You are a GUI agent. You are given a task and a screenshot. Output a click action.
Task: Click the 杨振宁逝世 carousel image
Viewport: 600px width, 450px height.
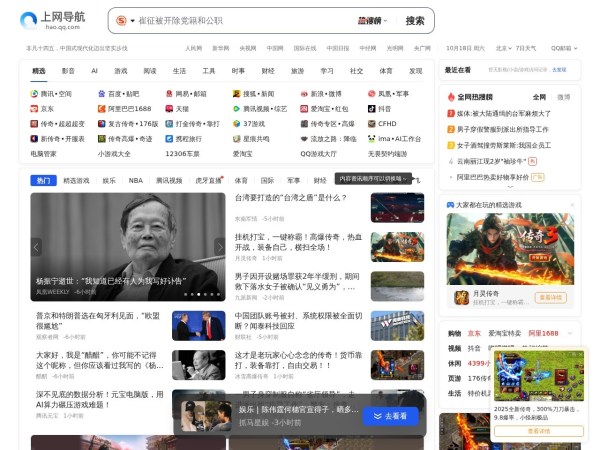[x=128, y=247]
